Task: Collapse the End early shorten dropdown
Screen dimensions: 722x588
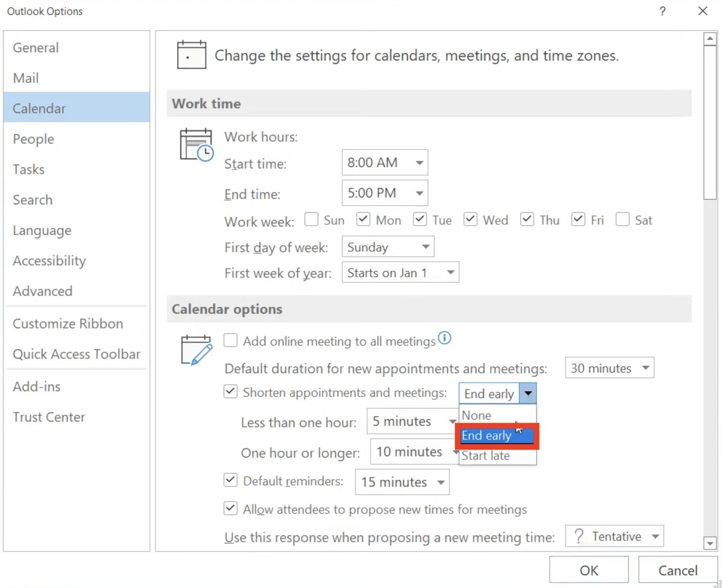Action: [x=528, y=393]
